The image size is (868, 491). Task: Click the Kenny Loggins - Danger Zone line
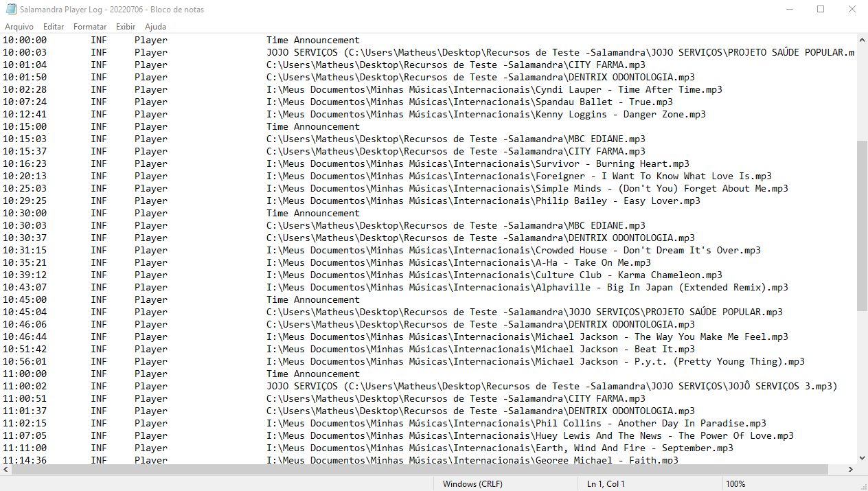pos(354,115)
